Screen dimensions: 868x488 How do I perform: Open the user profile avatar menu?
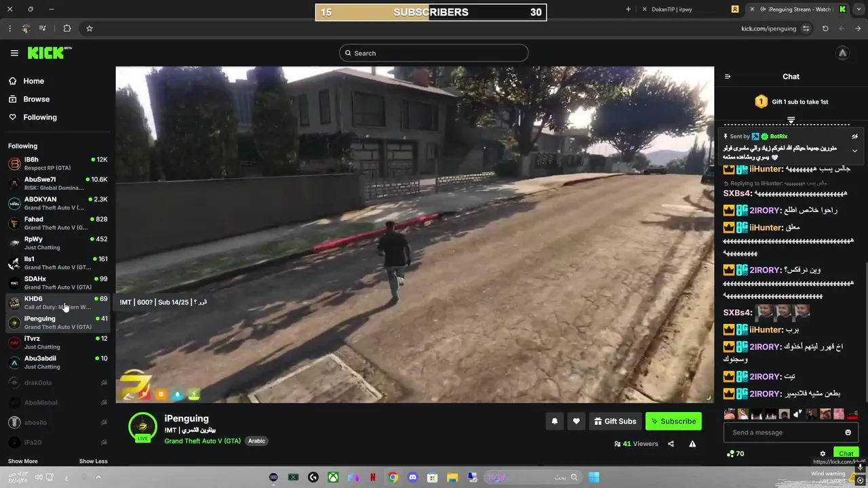tap(842, 53)
